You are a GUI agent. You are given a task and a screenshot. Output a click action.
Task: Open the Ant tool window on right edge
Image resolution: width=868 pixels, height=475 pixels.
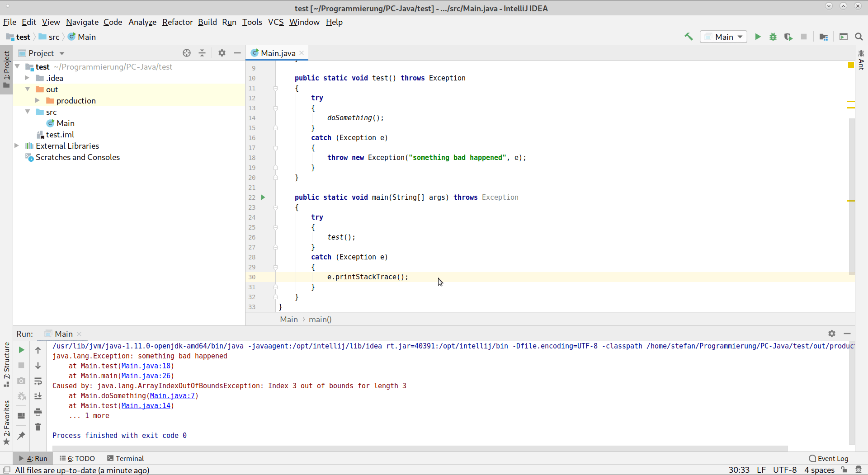click(x=861, y=60)
